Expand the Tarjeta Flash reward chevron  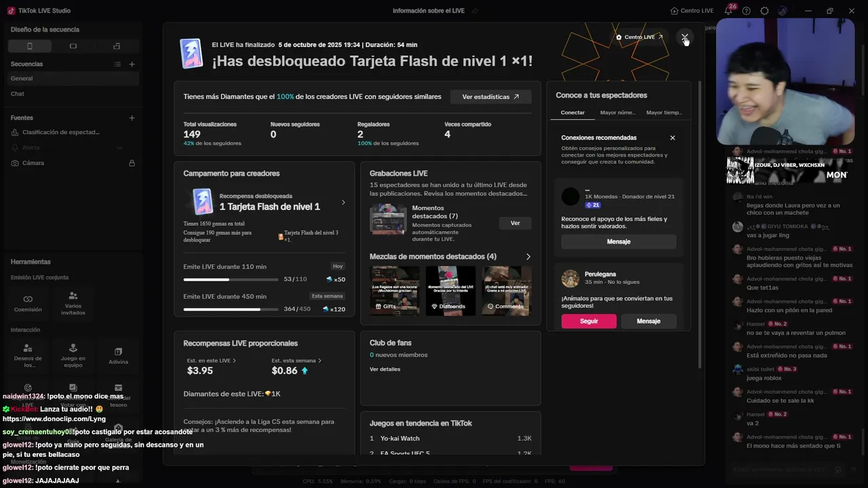coord(343,202)
